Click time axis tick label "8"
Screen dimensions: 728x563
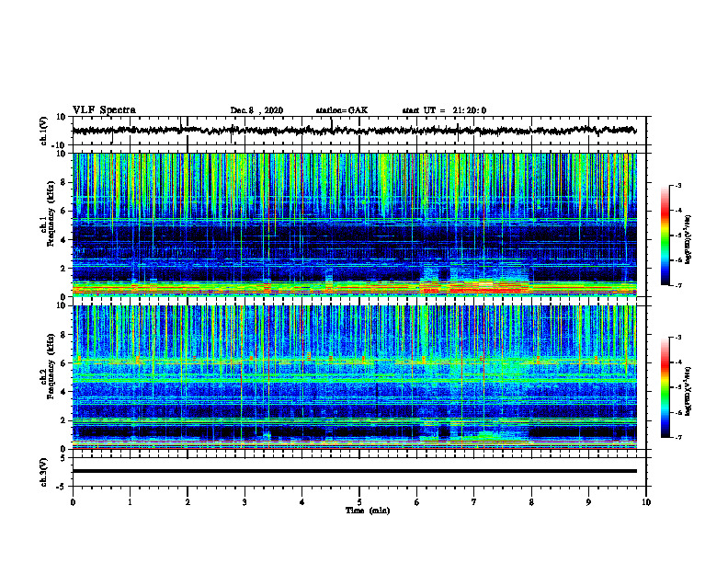tap(531, 502)
